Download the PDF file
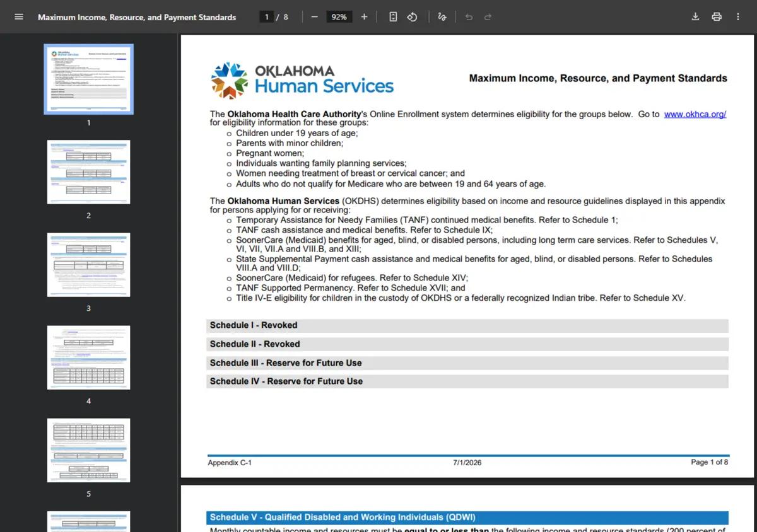Viewport: 757px width, 532px height. 695,17
